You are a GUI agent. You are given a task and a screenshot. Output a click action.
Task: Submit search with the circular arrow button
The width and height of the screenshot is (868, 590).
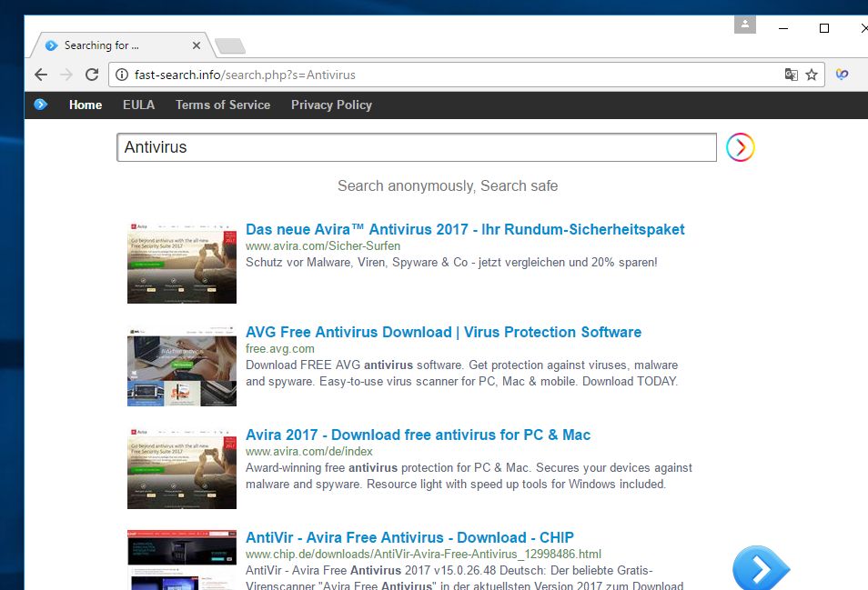(x=740, y=147)
